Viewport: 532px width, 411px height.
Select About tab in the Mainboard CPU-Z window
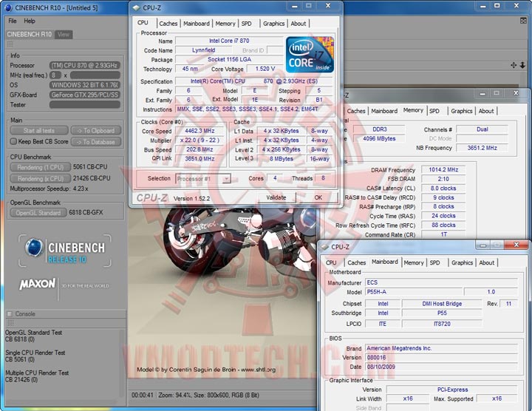[486, 262]
